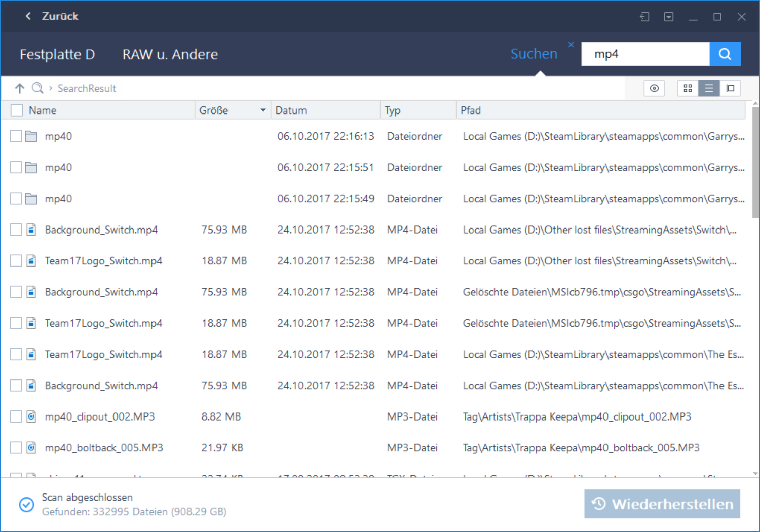The width and height of the screenshot is (760, 532).
Task: Open the RAW u. Andere tab
Action: (170, 54)
